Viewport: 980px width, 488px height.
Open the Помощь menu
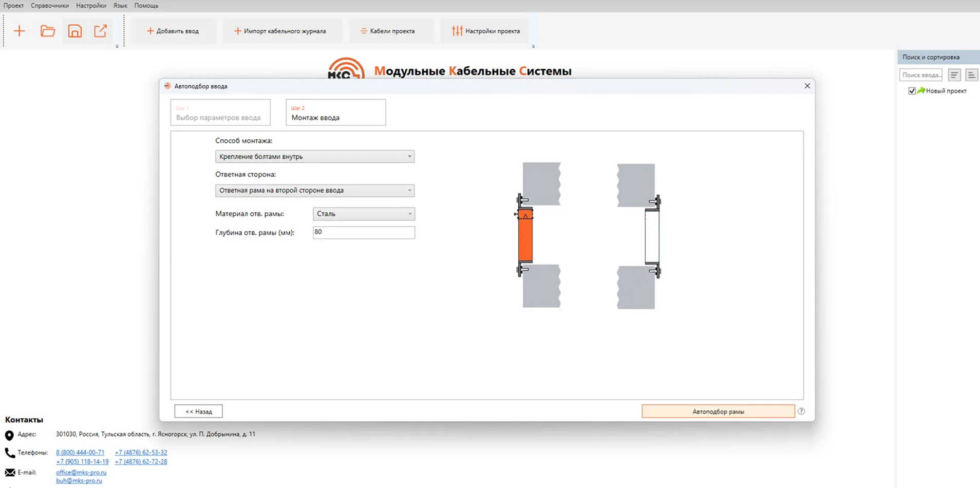146,6
